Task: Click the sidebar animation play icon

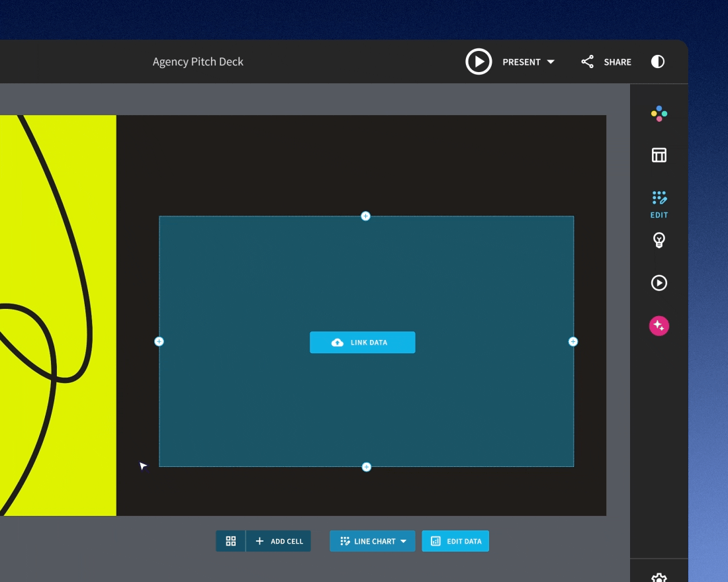Action: (659, 282)
